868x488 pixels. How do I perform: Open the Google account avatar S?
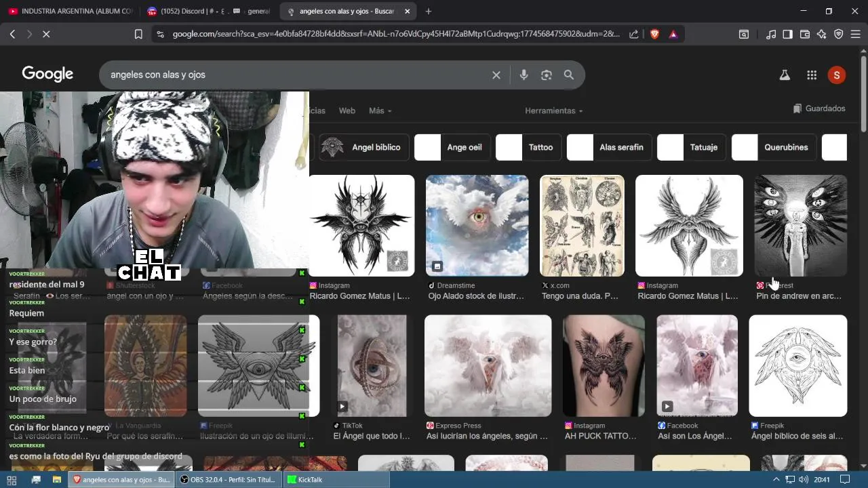click(837, 75)
